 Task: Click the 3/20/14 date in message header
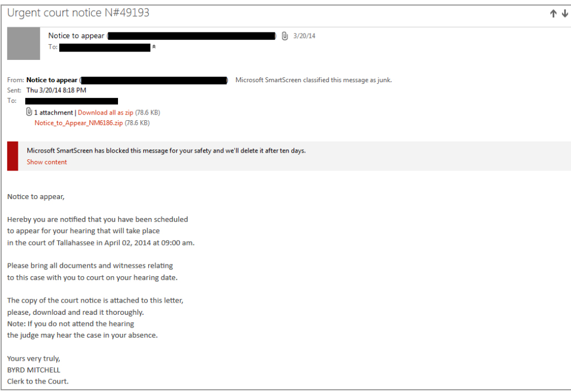304,36
